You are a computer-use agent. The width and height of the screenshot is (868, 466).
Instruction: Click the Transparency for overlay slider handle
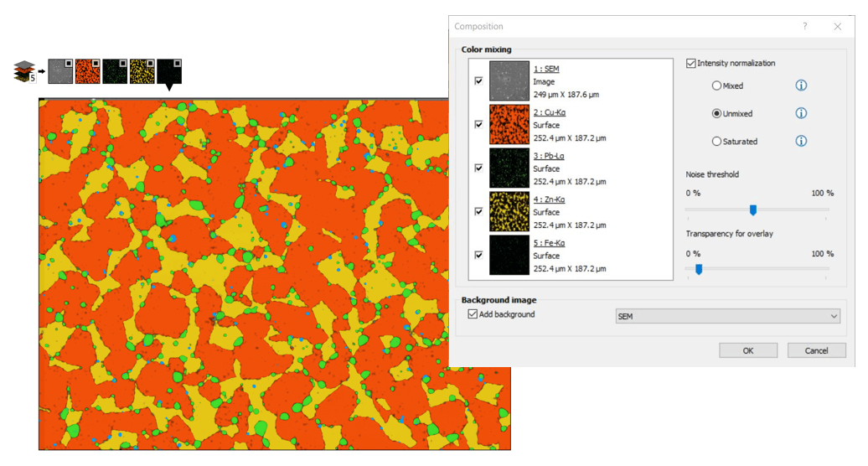tap(699, 269)
